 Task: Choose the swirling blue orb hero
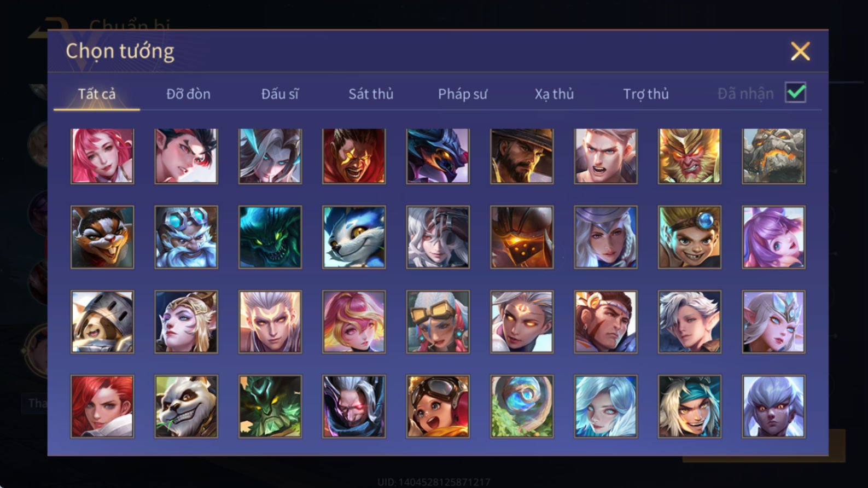(522, 406)
